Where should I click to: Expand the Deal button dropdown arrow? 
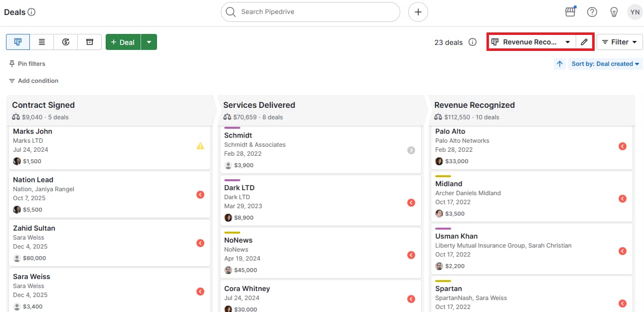click(x=149, y=42)
